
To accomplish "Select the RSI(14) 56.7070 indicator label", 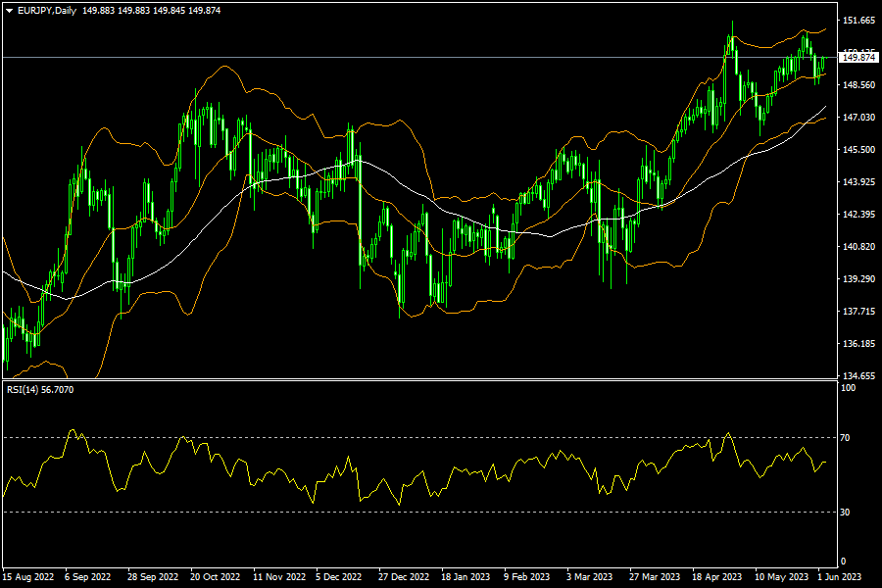I will [40, 390].
